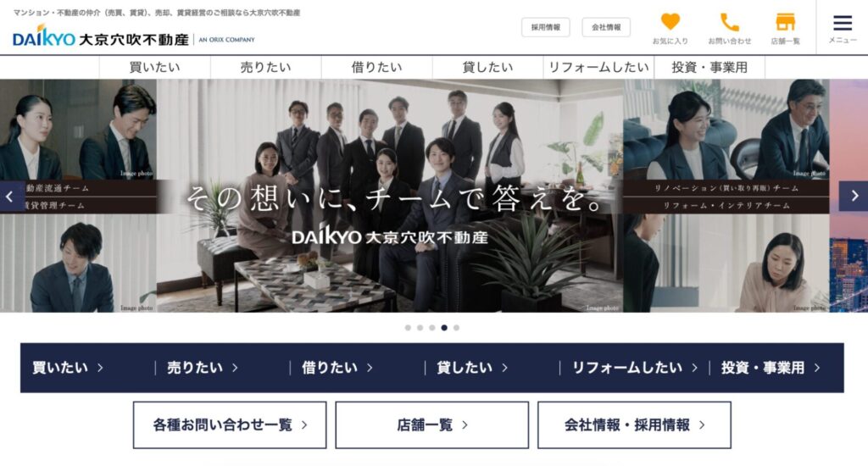Open the 借りたい top menu tab
This screenshot has height=466, width=868.
click(x=377, y=67)
